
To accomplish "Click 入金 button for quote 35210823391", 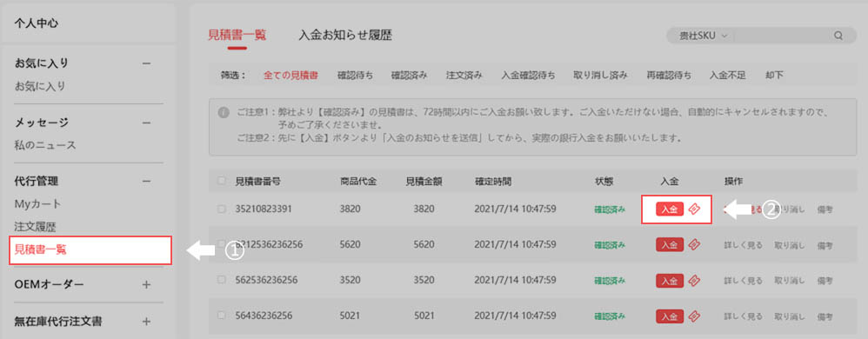I will 670,209.
